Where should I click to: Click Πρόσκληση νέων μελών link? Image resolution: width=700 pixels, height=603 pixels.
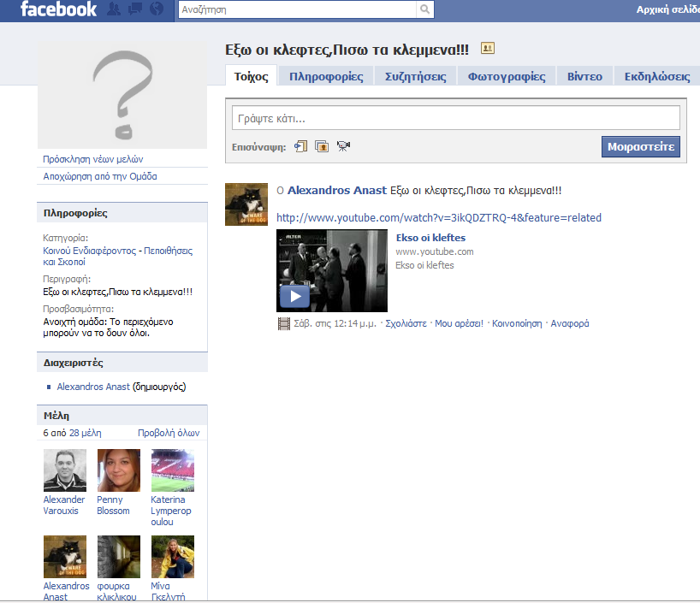pos(93,159)
